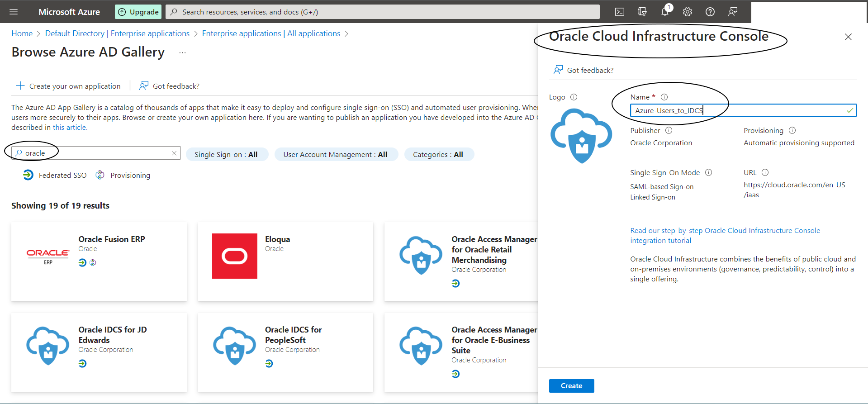The width and height of the screenshot is (868, 404).
Task: Select the Oracle Fusion ERP app tile
Action: click(x=99, y=261)
